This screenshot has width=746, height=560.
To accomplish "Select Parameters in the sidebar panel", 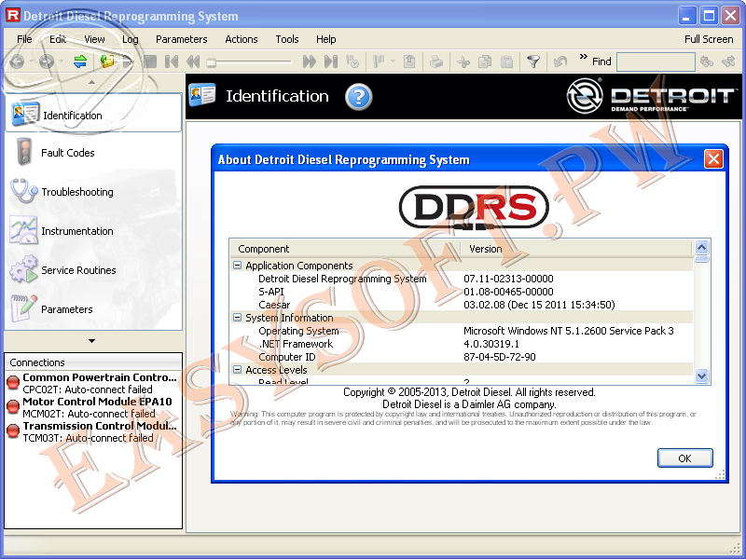I will 93,309.
